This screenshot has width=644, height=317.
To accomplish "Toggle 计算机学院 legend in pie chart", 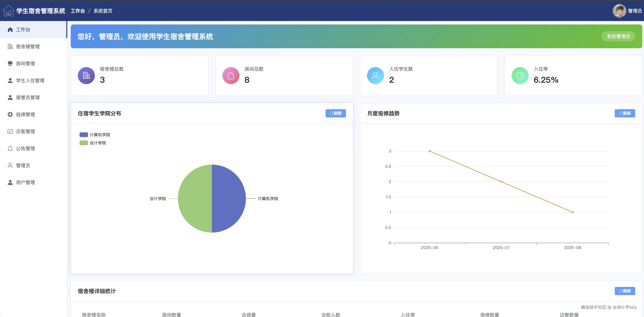I will pyautogui.click(x=95, y=135).
